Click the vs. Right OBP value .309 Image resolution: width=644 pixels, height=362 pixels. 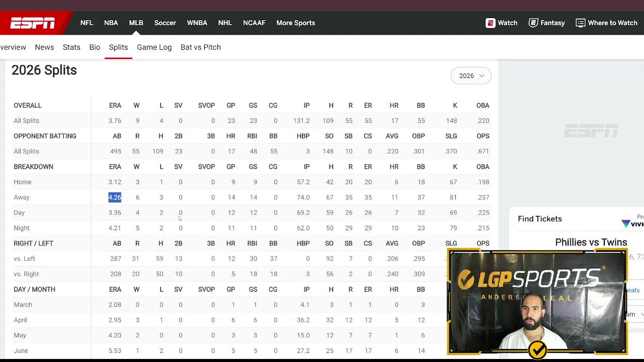coord(419,274)
